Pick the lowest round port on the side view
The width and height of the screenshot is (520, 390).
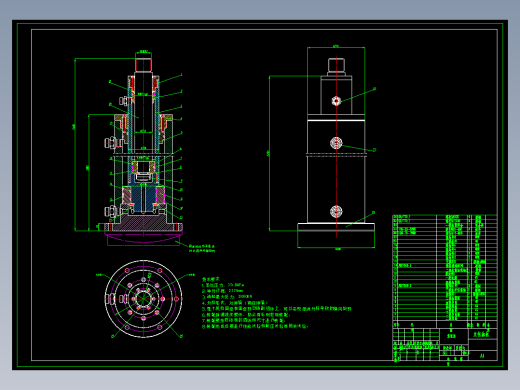[x=336, y=211]
